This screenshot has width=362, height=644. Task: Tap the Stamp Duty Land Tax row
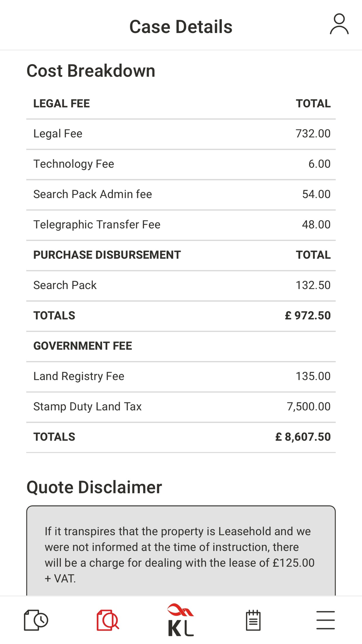pos(181,407)
